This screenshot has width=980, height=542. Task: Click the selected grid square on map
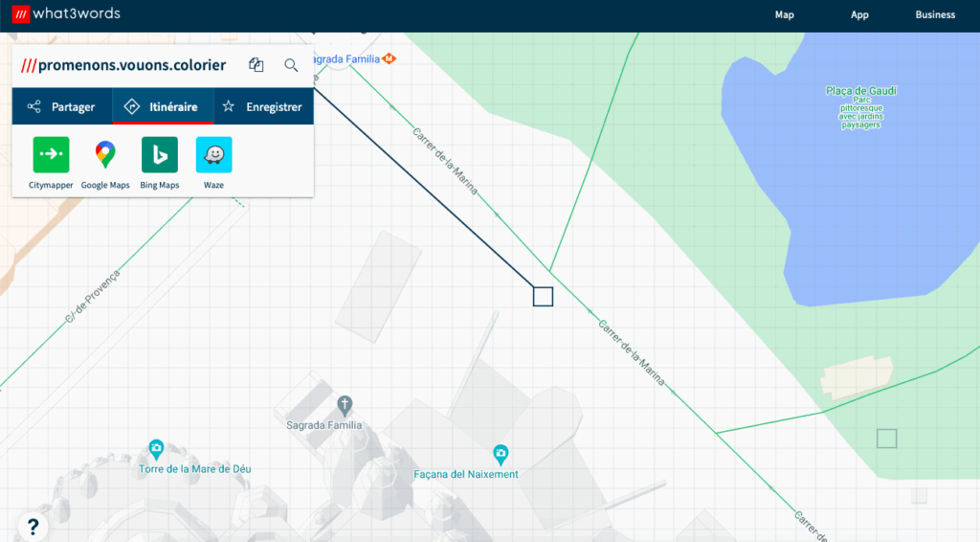pyautogui.click(x=543, y=296)
